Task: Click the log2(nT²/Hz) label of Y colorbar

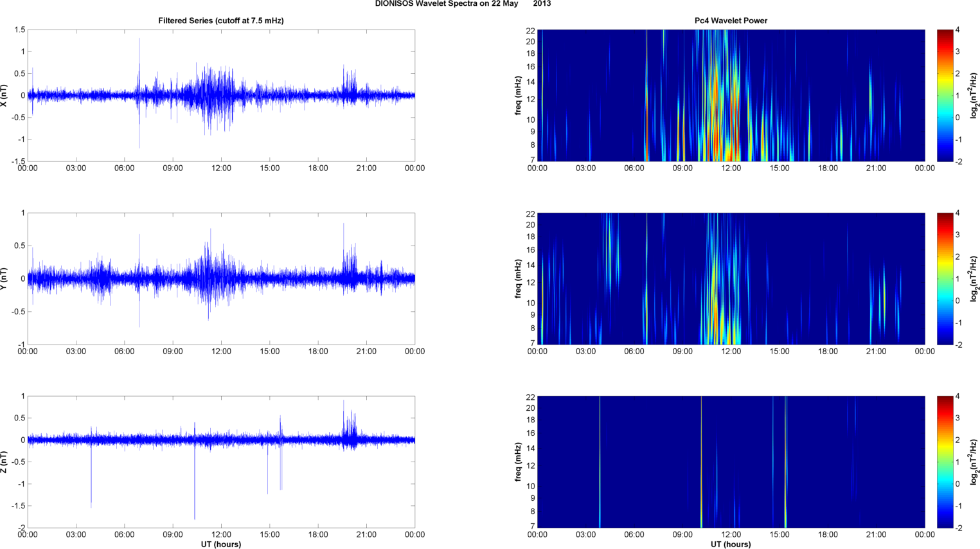Action: click(974, 278)
